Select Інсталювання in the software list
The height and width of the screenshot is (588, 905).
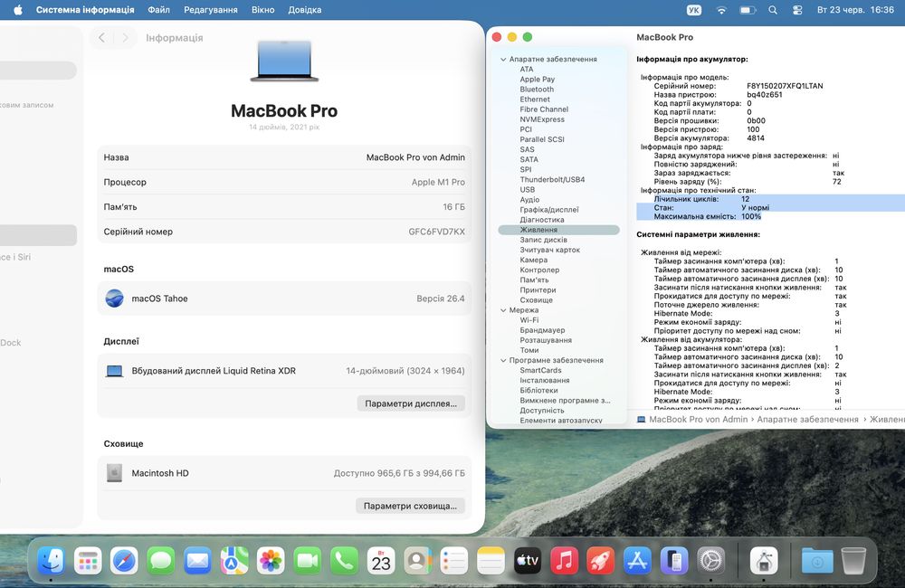coord(545,380)
